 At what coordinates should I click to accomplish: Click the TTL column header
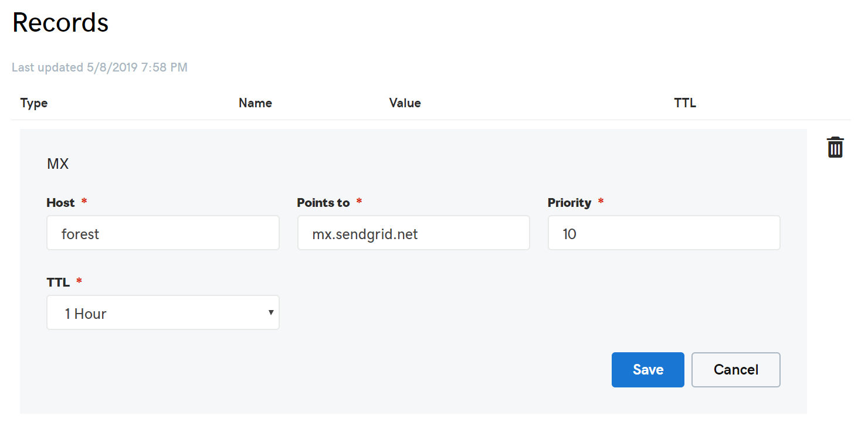pos(684,103)
